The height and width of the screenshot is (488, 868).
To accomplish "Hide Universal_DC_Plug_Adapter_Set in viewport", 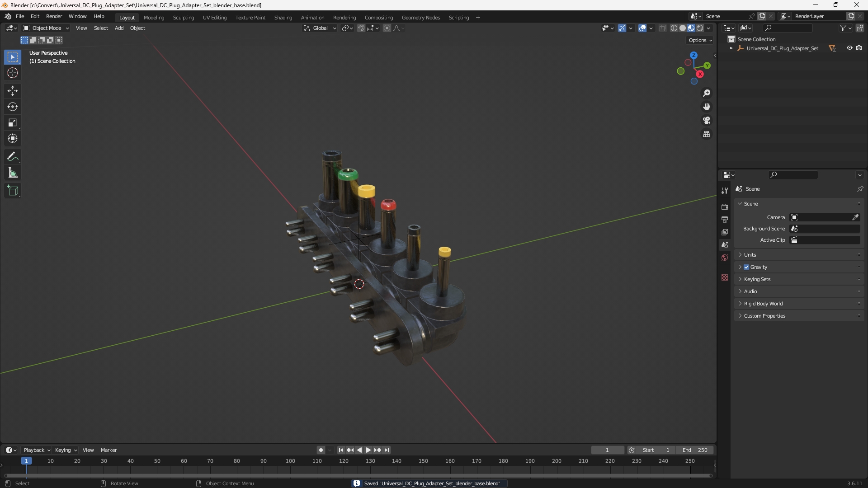I will click(849, 48).
